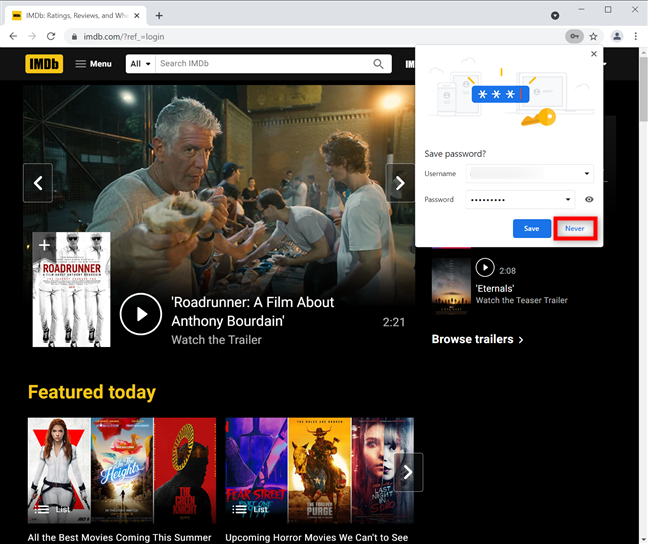Bookmark this page with star icon

pyautogui.click(x=594, y=36)
